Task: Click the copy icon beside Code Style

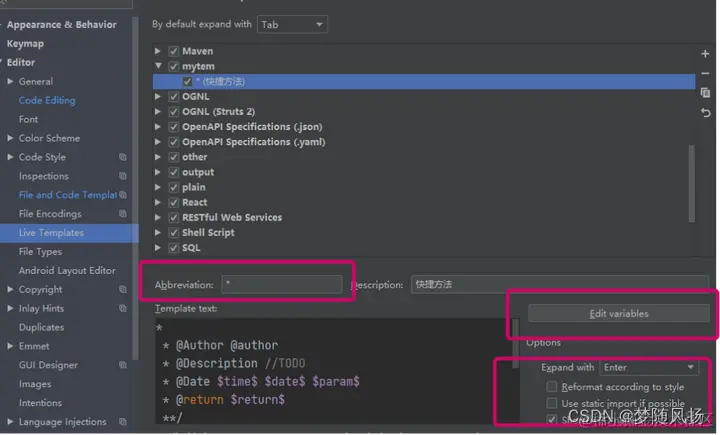Action: tap(123, 157)
